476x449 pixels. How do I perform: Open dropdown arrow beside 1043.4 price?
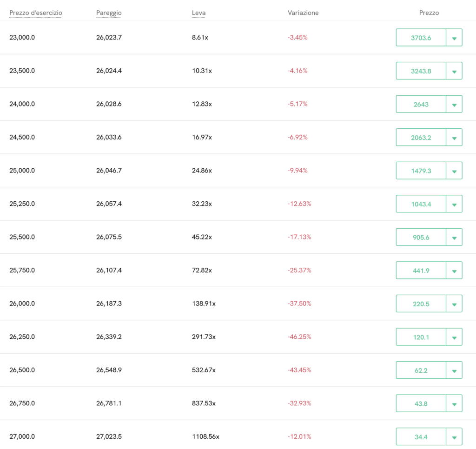[x=454, y=204]
